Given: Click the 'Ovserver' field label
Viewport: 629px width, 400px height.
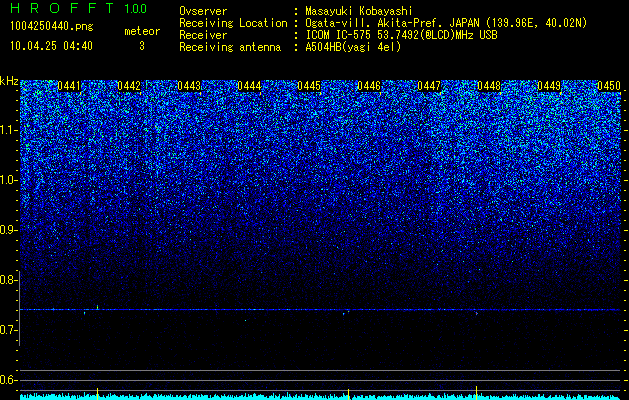Looking at the screenshot, I should tap(203, 11).
